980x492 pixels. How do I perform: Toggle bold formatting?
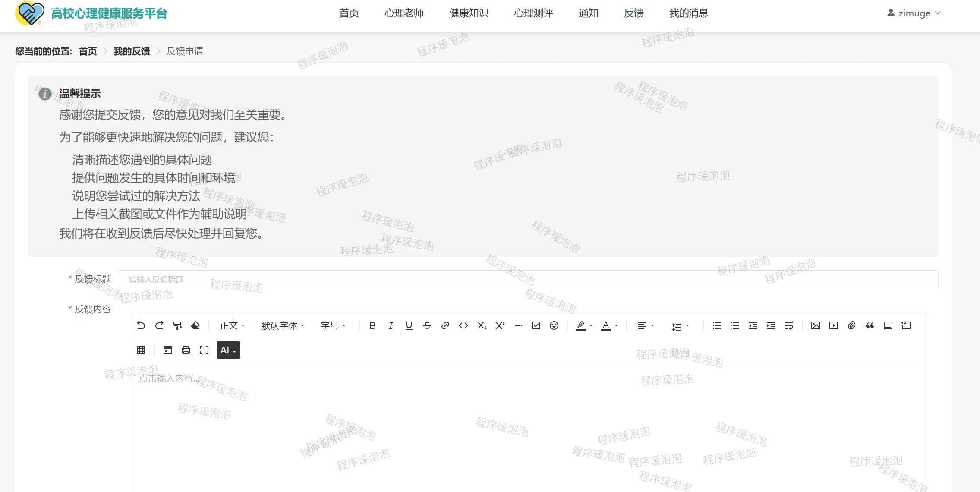pyautogui.click(x=372, y=325)
